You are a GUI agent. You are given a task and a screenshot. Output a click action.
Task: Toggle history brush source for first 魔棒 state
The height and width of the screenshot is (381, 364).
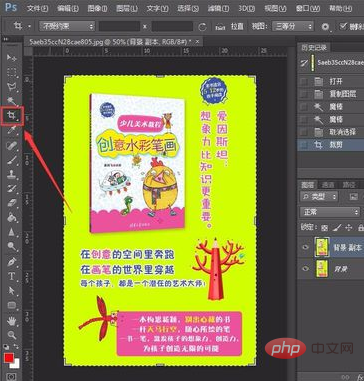(x=303, y=107)
